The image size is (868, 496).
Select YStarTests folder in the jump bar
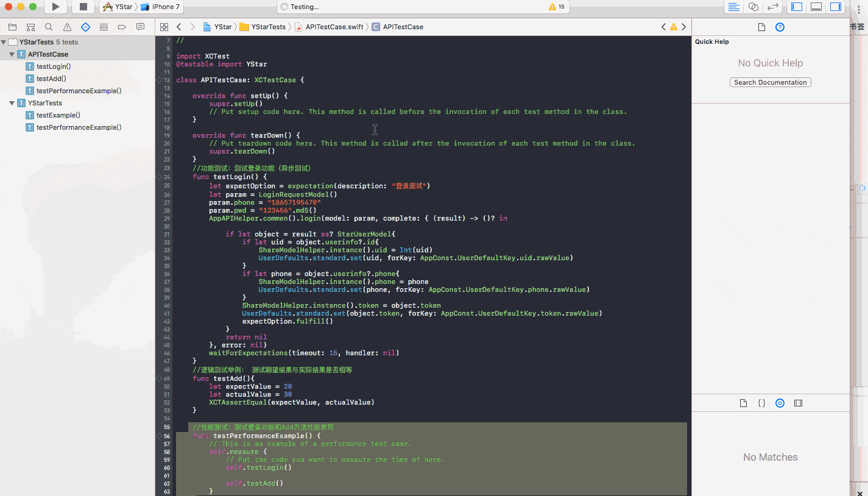268,27
